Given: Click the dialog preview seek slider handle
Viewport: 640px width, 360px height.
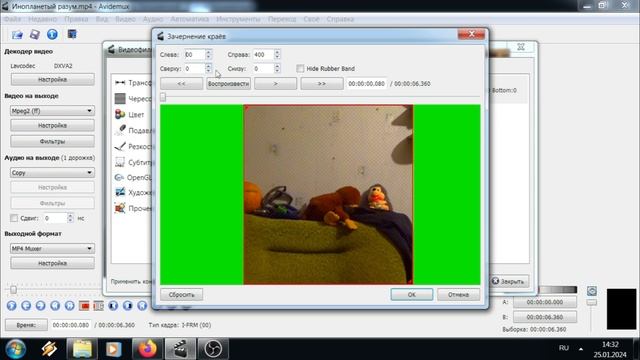Looking at the screenshot, I should coord(163,97).
